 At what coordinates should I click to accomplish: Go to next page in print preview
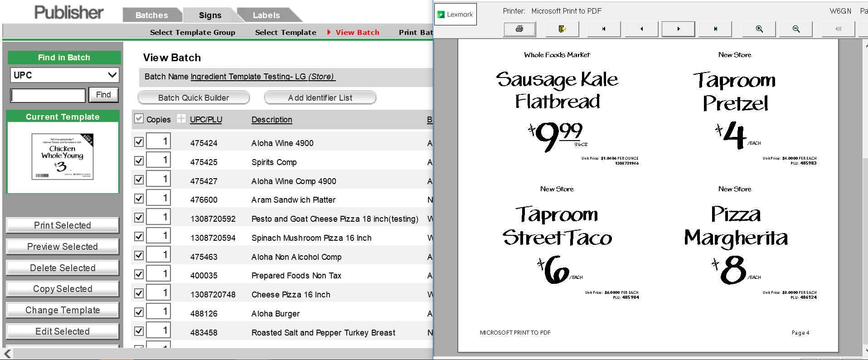pyautogui.click(x=679, y=29)
